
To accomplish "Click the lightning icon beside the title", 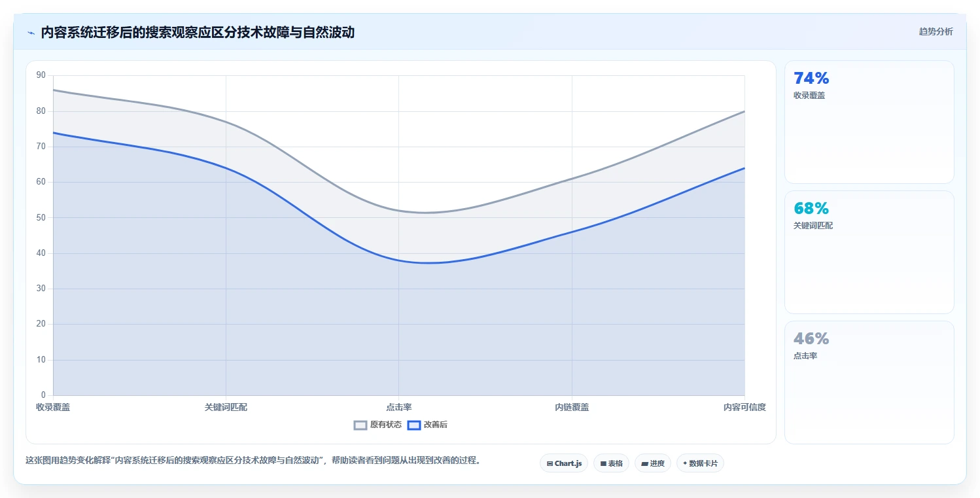I will pyautogui.click(x=31, y=32).
